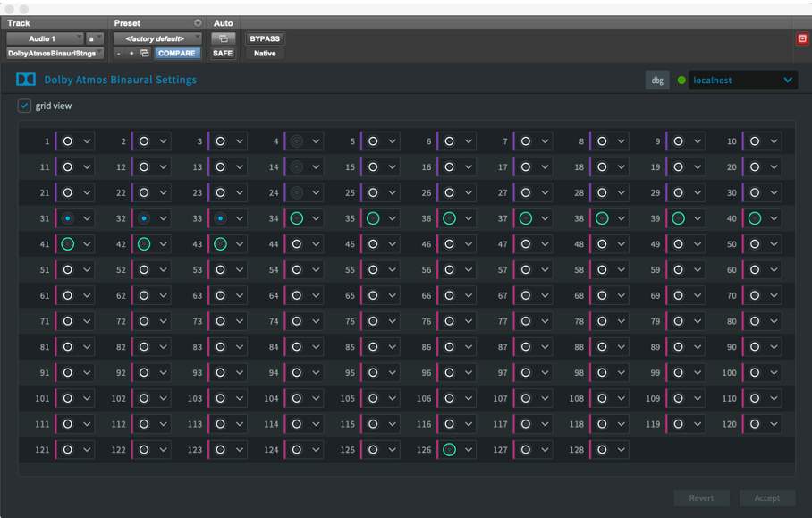This screenshot has width=812, height=518.
Task: Toggle the COMPARE button
Action: [176, 54]
